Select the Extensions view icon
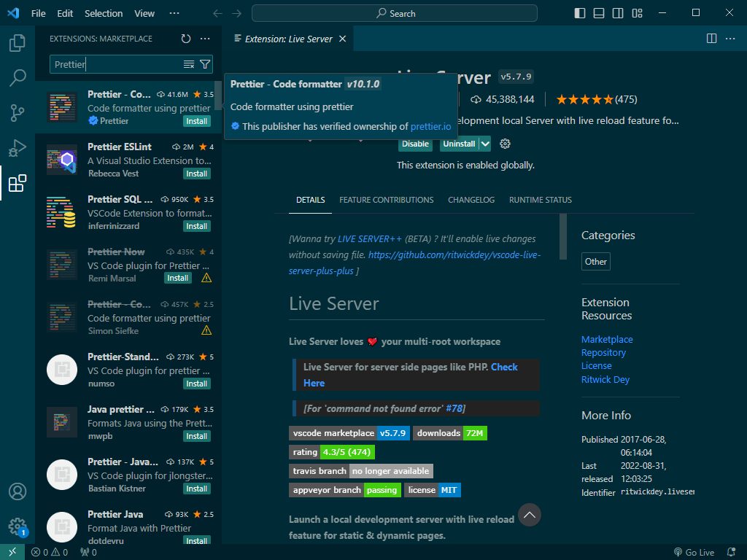This screenshot has width=747, height=560. (x=18, y=183)
